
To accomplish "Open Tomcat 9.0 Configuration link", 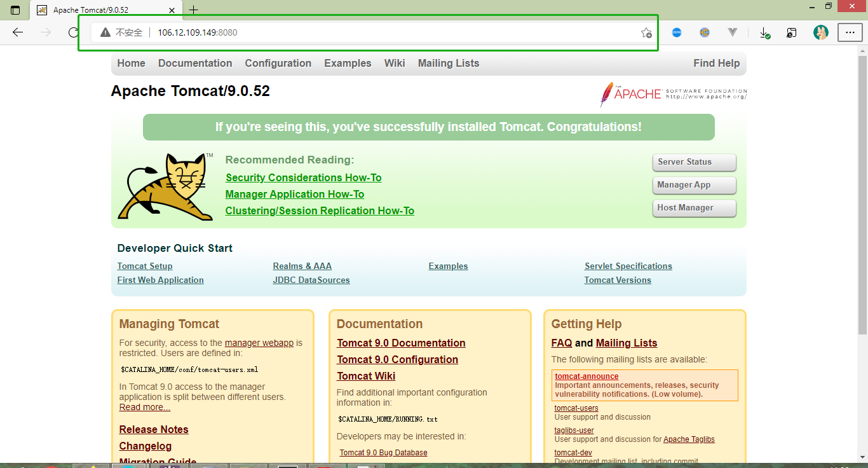I will pos(398,360).
